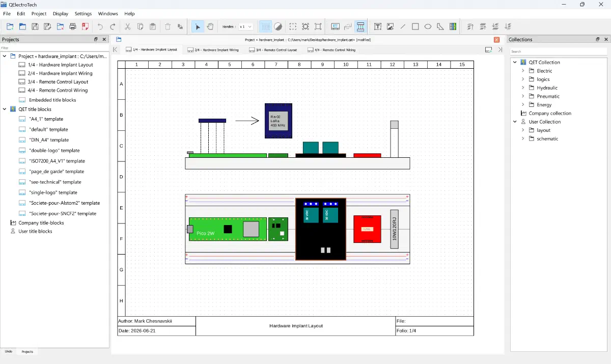Export as PDF toolbar icon
The width and height of the screenshot is (611, 364).
pos(85,26)
